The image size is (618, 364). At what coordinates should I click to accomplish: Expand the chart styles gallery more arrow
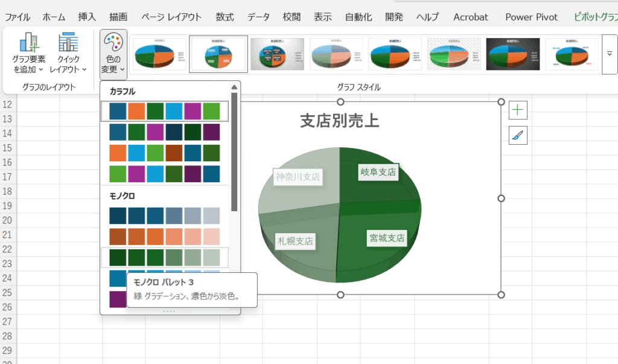coord(609,54)
